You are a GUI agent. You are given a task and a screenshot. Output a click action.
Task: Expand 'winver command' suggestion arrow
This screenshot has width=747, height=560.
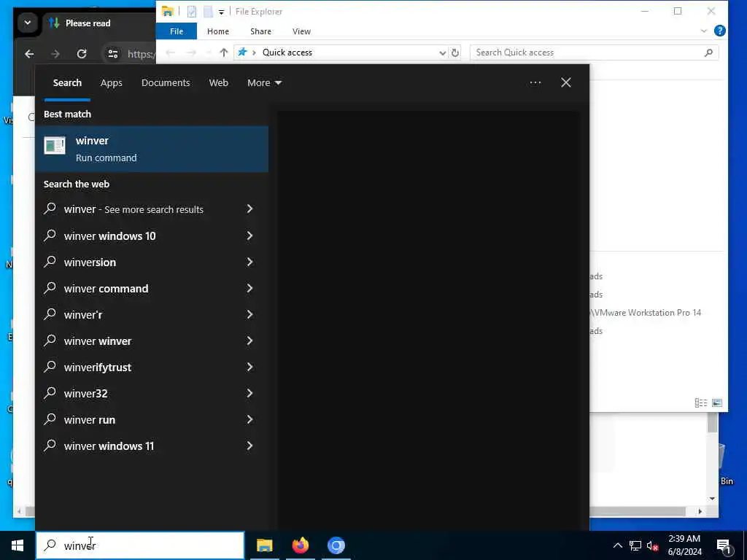pyautogui.click(x=249, y=288)
